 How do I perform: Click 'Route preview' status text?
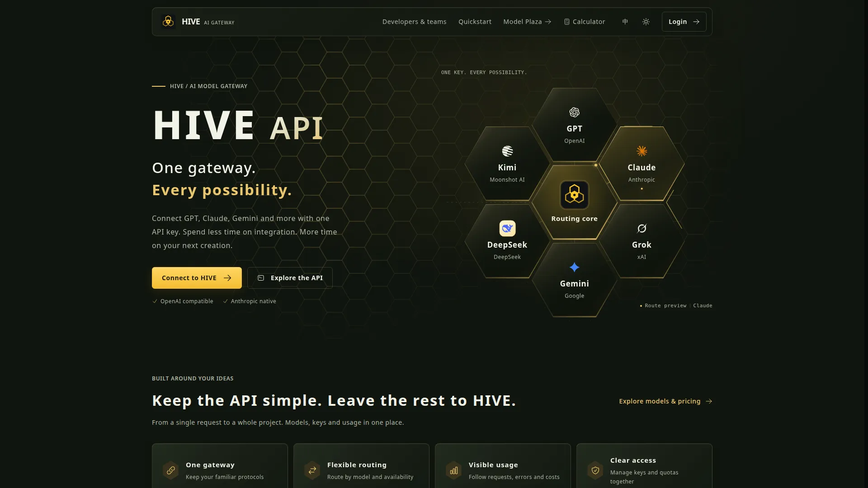coord(665,306)
